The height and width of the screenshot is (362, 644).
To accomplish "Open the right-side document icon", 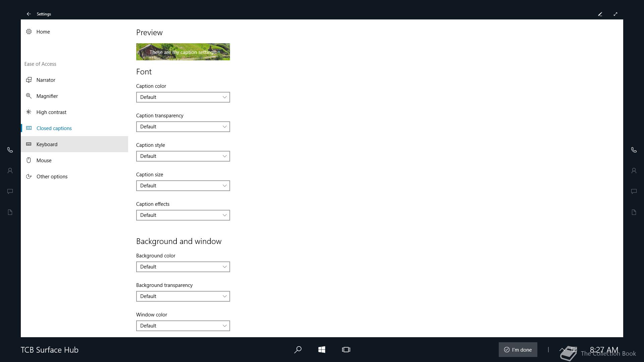I will 634,212.
